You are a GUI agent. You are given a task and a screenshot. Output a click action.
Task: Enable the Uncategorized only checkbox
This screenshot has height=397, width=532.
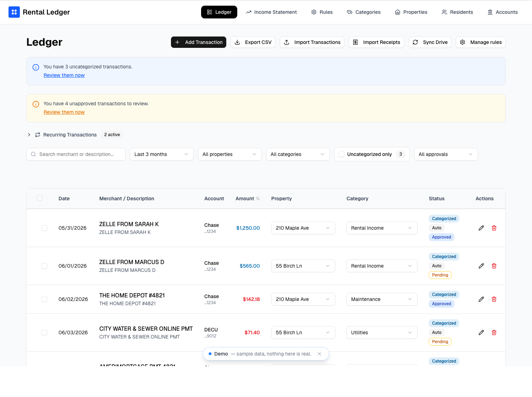(342, 154)
